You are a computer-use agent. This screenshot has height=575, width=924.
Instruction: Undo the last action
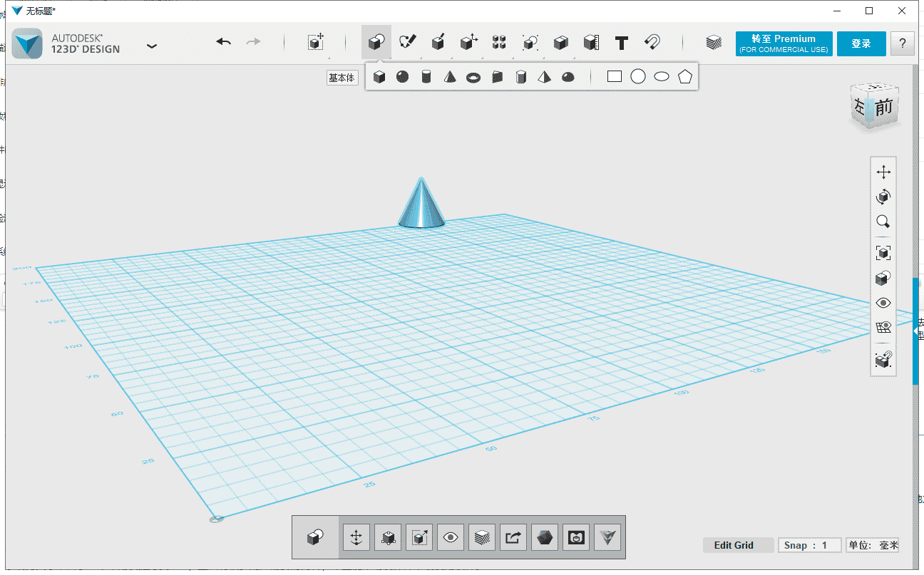pos(224,43)
